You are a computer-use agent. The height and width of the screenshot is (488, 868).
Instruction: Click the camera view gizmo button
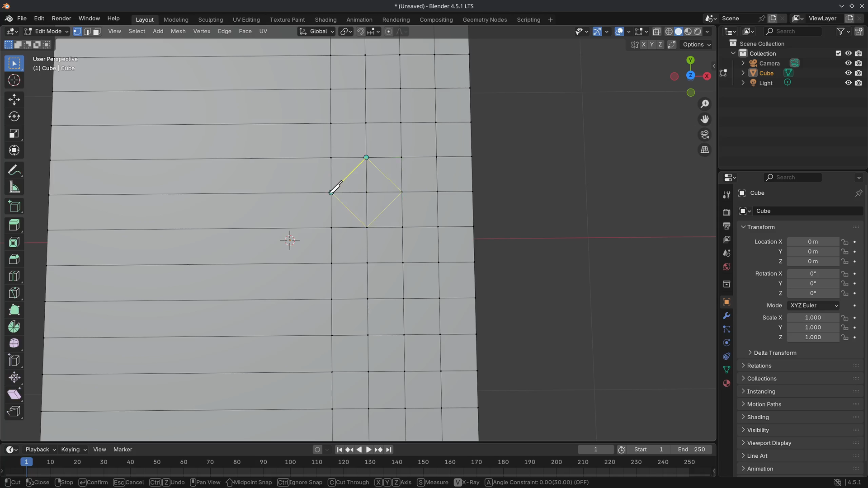coord(704,135)
